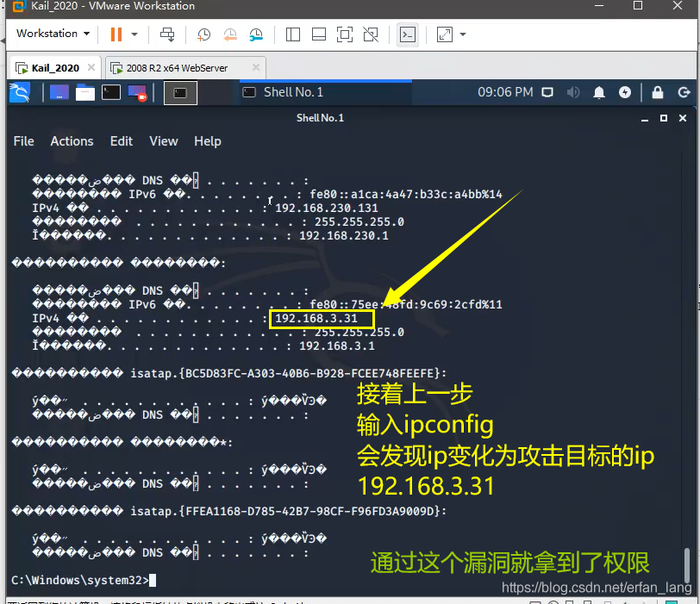Click the gateway address 192.168.3.1
The width and height of the screenshot is (700, 604).
click(x=336, y=346)
